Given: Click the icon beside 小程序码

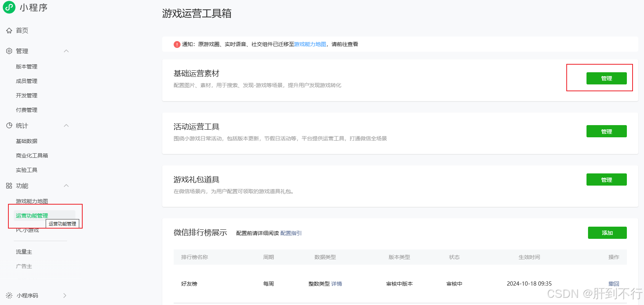Looking at the screenshot, I should coord(9,295).
